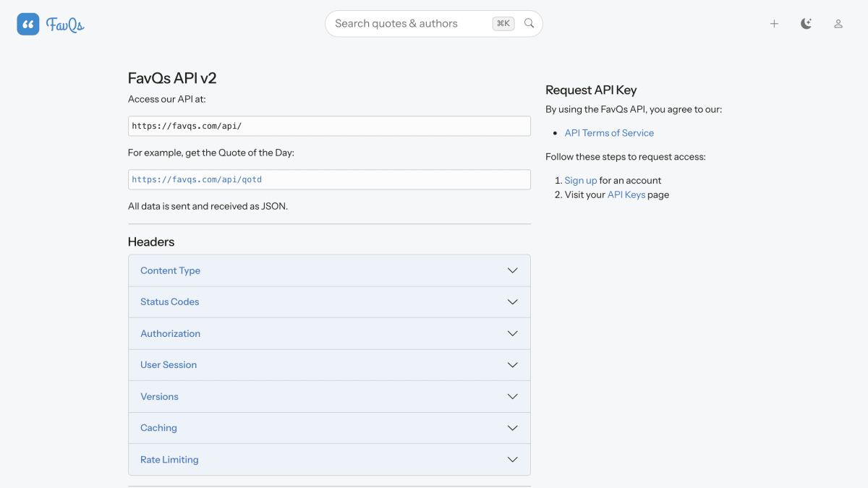Image resolution: width=868 pixels, height=488 pixels.
Task: Click 'By using the FavQs API' agreement text
Action: click(634, 110)
